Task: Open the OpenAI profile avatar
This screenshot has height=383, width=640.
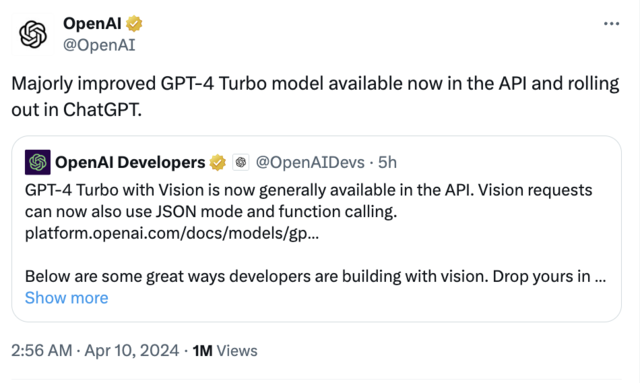Action: pyautogui.click(x=33, y=34)
